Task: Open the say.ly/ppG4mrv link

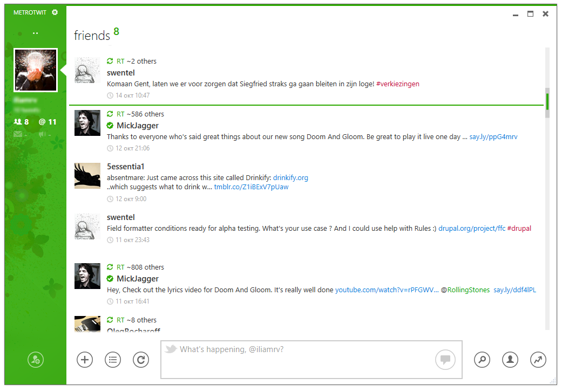Action: click(493, 137)
